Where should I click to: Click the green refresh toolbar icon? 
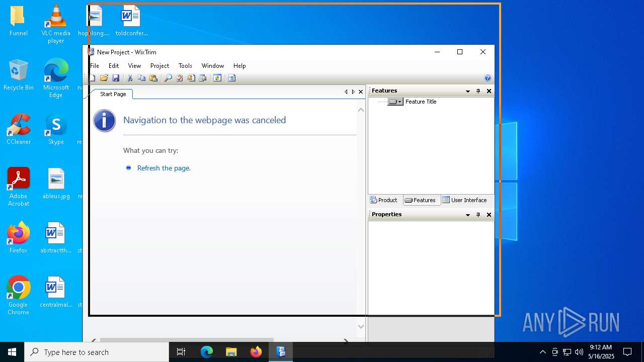[x=217, y=78]
